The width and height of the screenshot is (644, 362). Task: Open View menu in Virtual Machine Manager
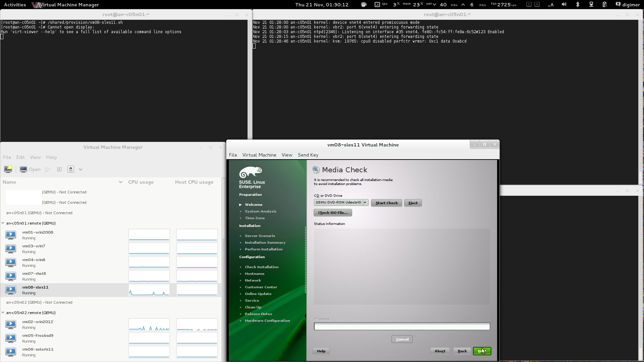(x=35, y=157)
